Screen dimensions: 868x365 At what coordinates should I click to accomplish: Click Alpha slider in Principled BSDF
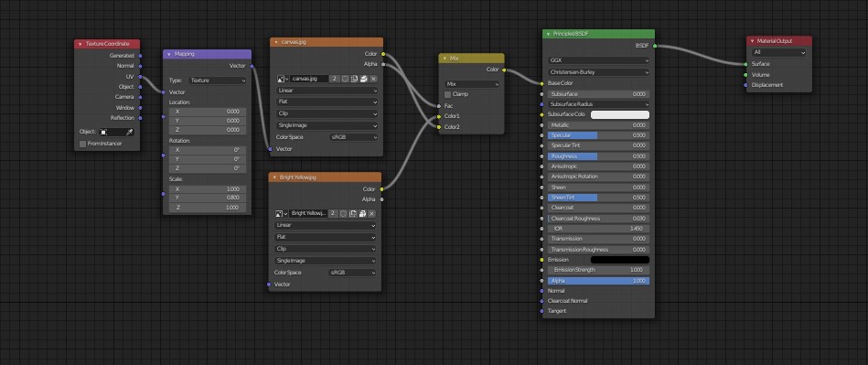[x=598, y=281]
